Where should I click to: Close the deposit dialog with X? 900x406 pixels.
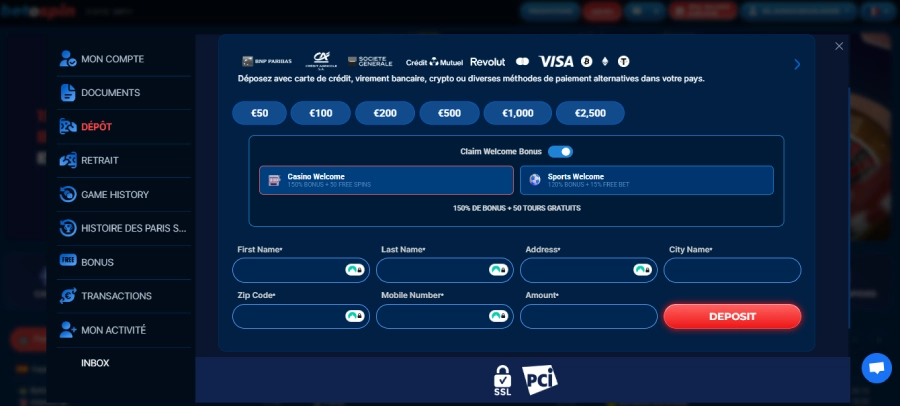tap(839, 46)
